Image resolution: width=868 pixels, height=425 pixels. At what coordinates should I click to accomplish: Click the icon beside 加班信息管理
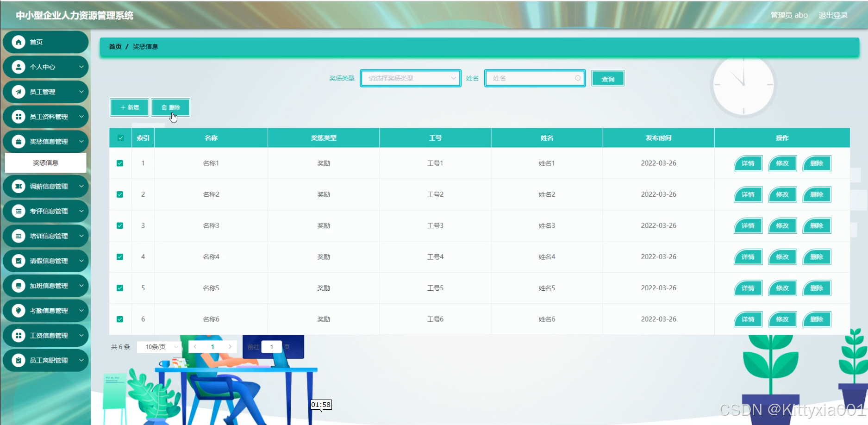[x=19, y=286]
